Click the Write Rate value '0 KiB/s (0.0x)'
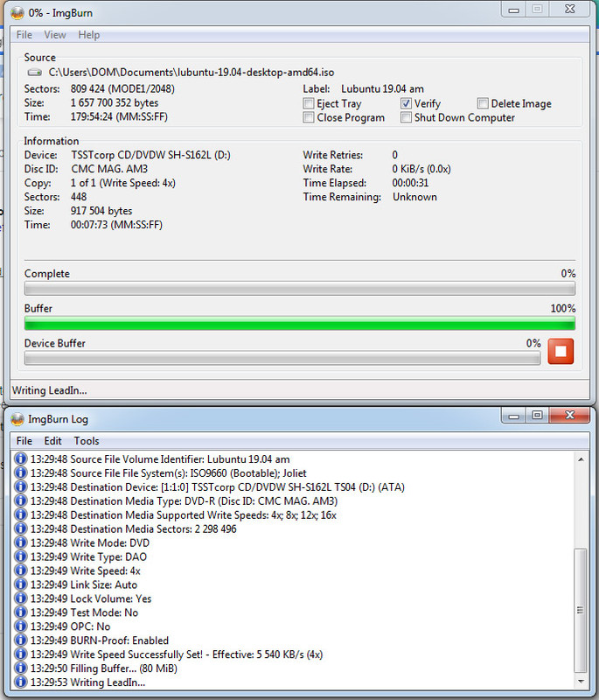The image size is (599, 700). [421, 169]
